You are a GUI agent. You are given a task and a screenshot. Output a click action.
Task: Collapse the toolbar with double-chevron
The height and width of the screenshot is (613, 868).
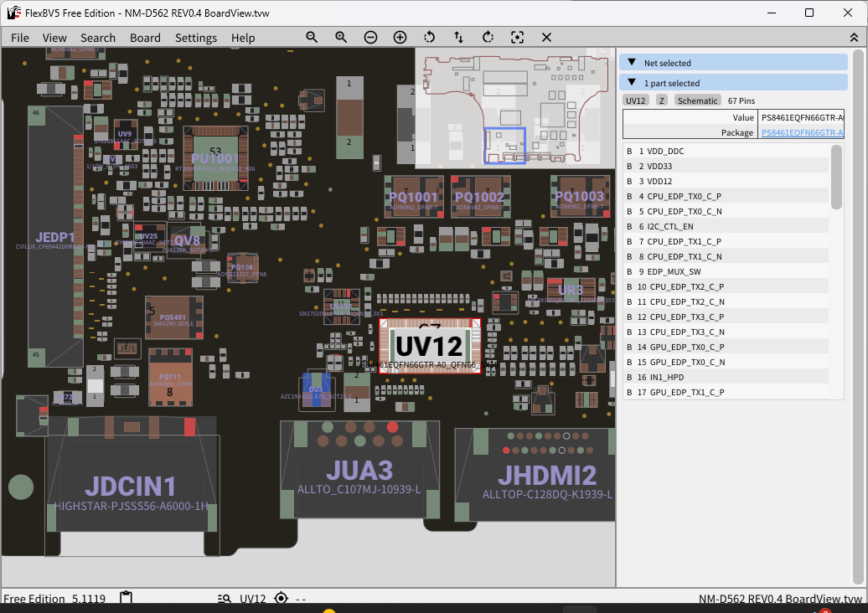[853, 38]
